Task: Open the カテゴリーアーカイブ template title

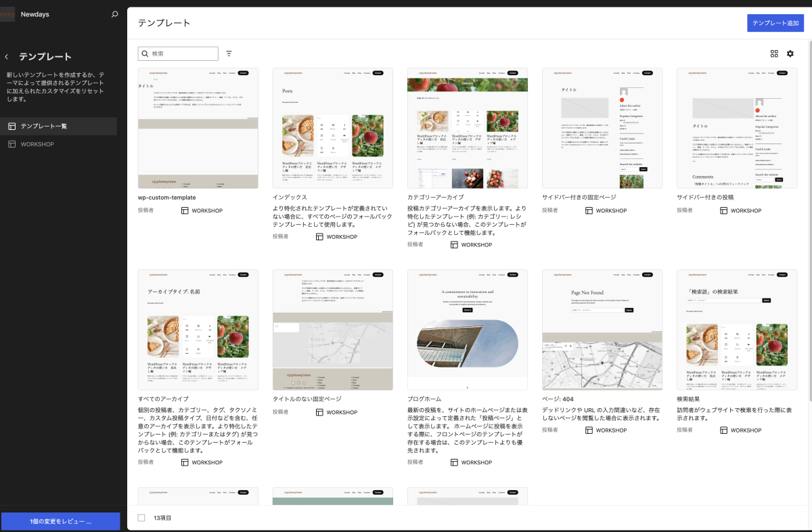Action: point(436,198)
